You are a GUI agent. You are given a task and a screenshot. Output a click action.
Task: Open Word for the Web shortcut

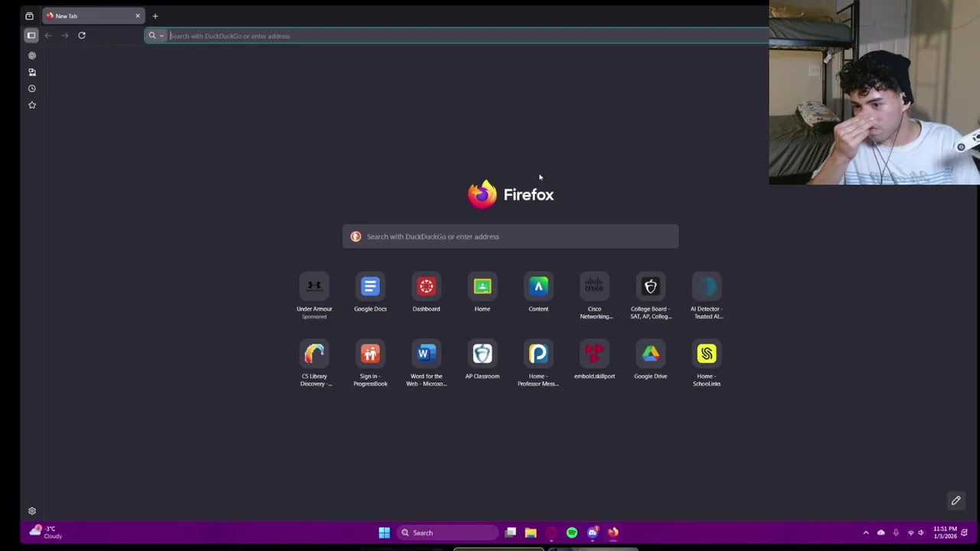coord(426,364)
